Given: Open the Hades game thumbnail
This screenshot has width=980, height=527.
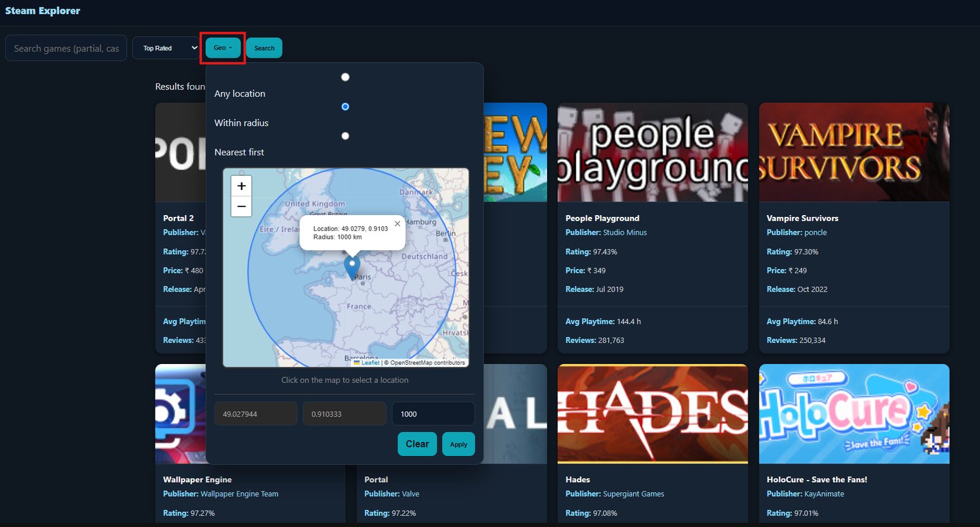Looking at the screenshot, I should pos(652,414).
